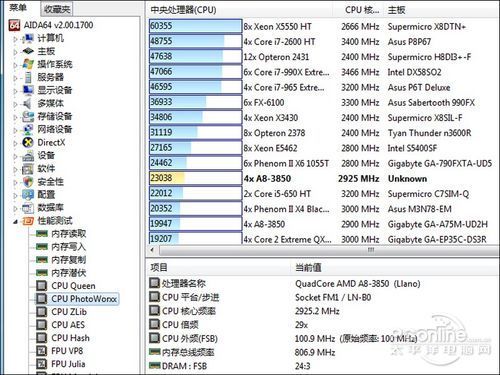This screenshot has height=375, width=500.
Task: Open the CPU AES benchmark
Action: (x=60, y=325)
